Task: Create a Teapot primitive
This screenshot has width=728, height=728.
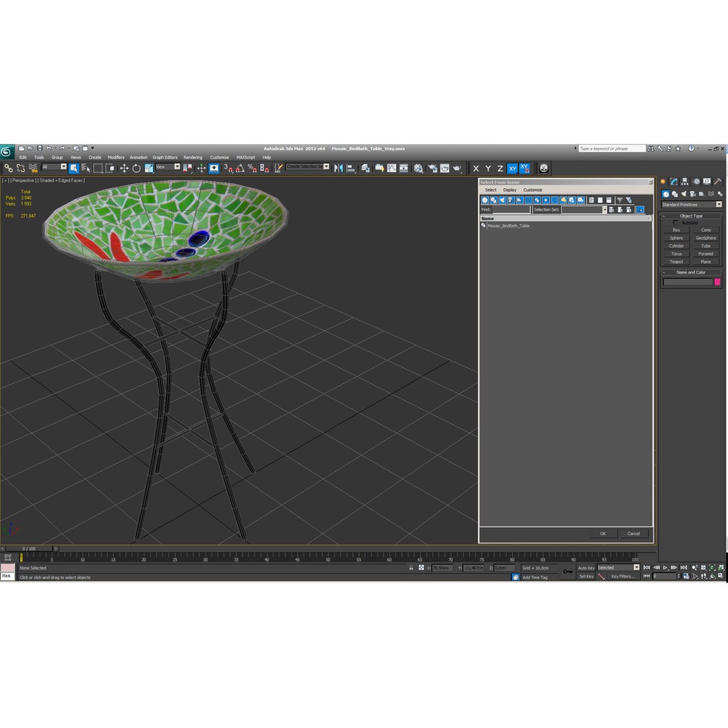Action: coord(676,262)
